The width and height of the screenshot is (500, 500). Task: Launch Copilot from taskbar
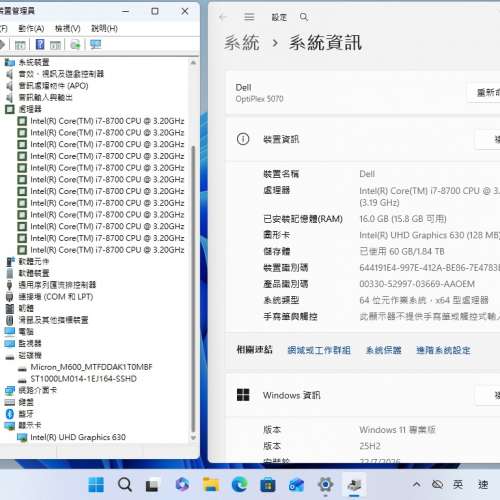182,484
